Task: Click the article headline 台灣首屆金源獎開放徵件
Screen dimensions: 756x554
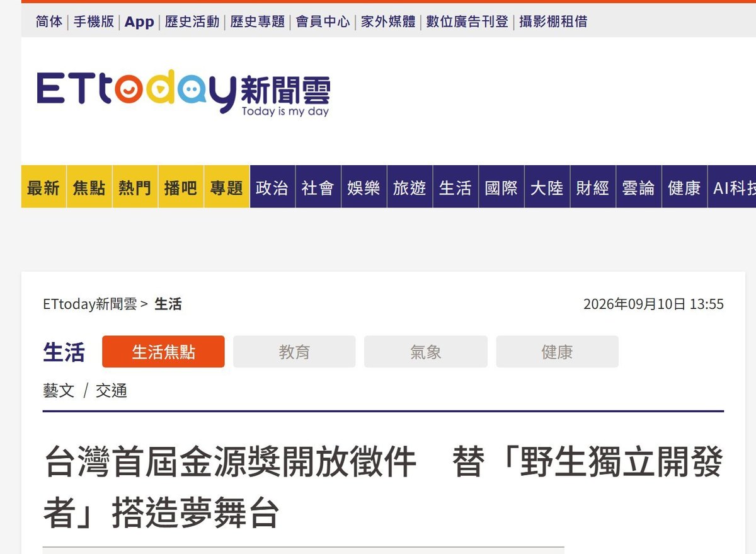Action: [383, 488]
